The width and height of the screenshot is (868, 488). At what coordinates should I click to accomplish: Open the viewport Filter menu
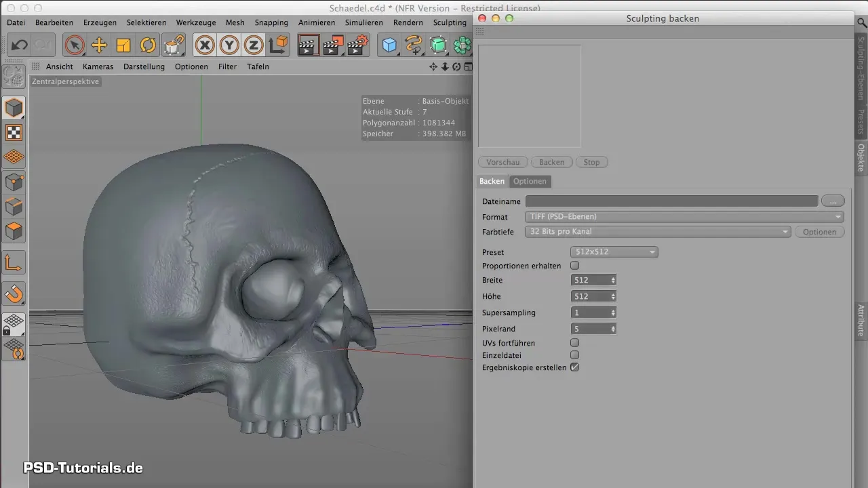[x=227, y=66]
